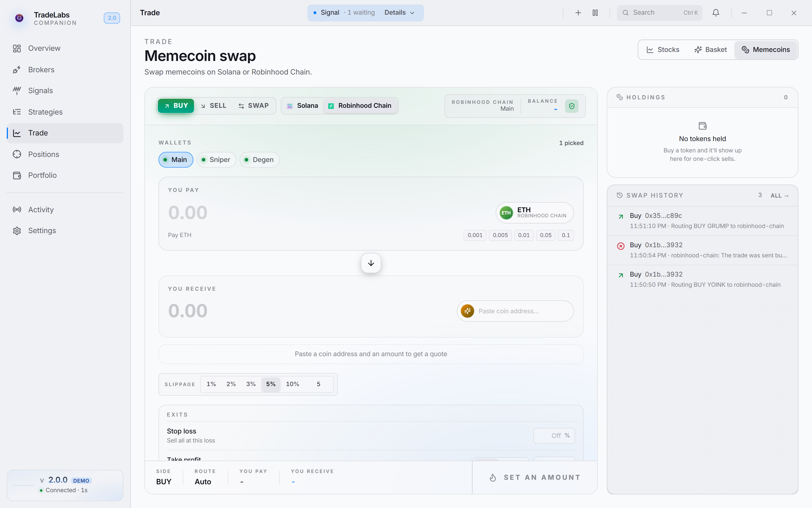
Task: Click the TradeLabs Companion logo icon
Action: 19,18
